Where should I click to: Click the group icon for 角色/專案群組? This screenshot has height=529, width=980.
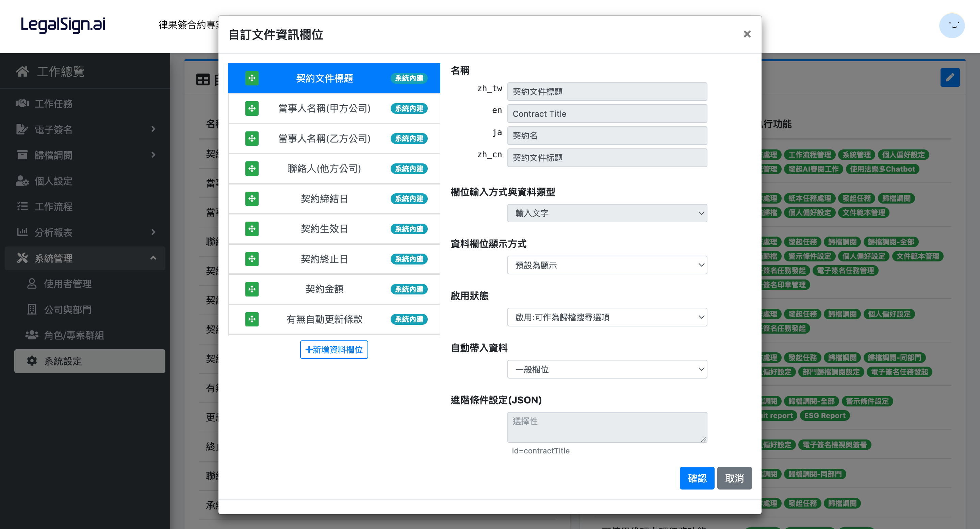pyautogui.click(x=32, y=335)
